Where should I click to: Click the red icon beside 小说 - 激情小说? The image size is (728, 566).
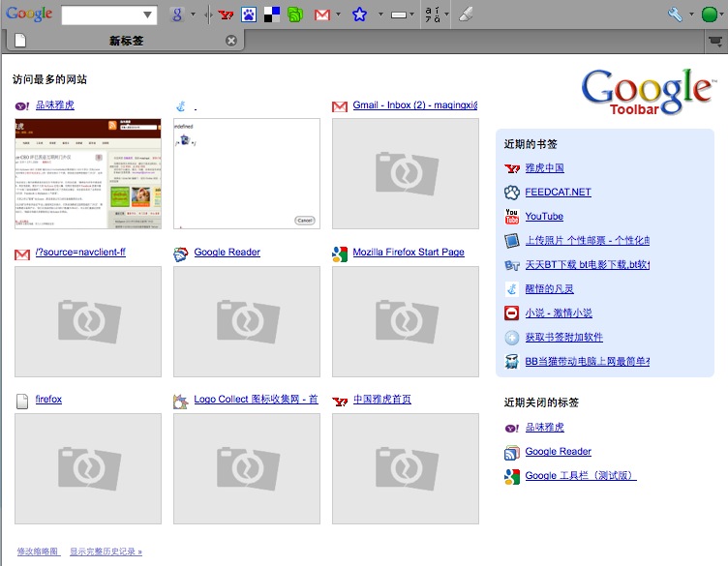click(512, 313)
